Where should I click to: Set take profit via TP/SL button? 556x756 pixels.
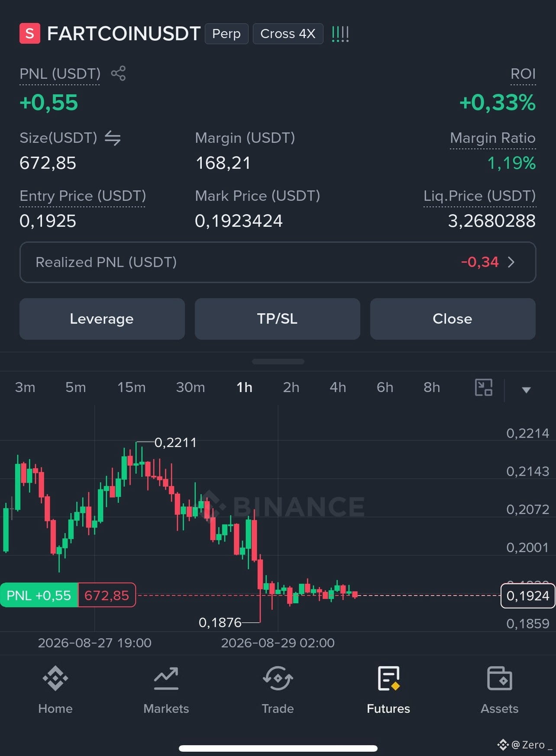[278, 319]
